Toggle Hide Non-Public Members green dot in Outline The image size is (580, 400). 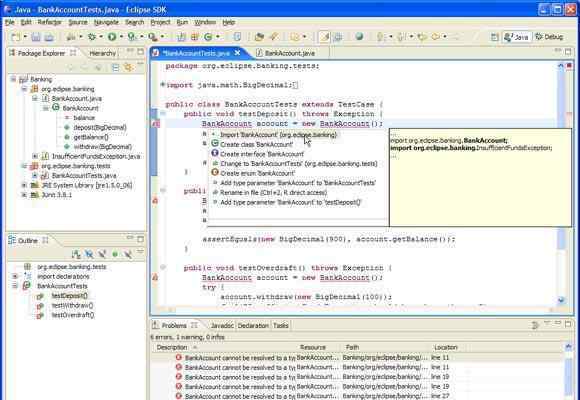pos(115,254)
